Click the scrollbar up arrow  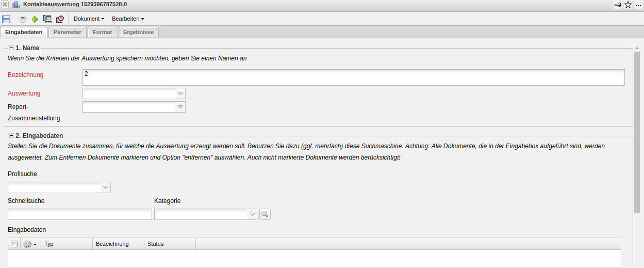(x=637, y=48)
